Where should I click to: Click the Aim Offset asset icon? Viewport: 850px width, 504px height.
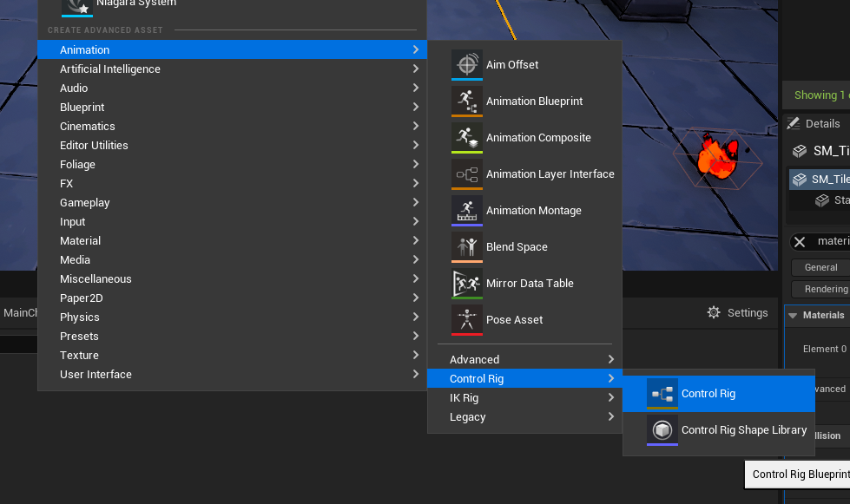click(467, 65)
